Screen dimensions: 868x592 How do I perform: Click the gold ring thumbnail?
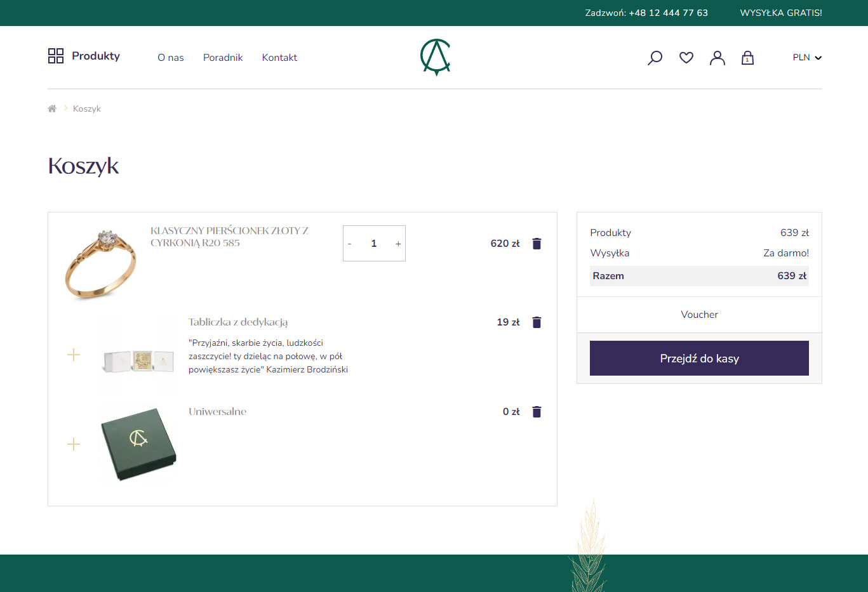click(x=101, y=263)
